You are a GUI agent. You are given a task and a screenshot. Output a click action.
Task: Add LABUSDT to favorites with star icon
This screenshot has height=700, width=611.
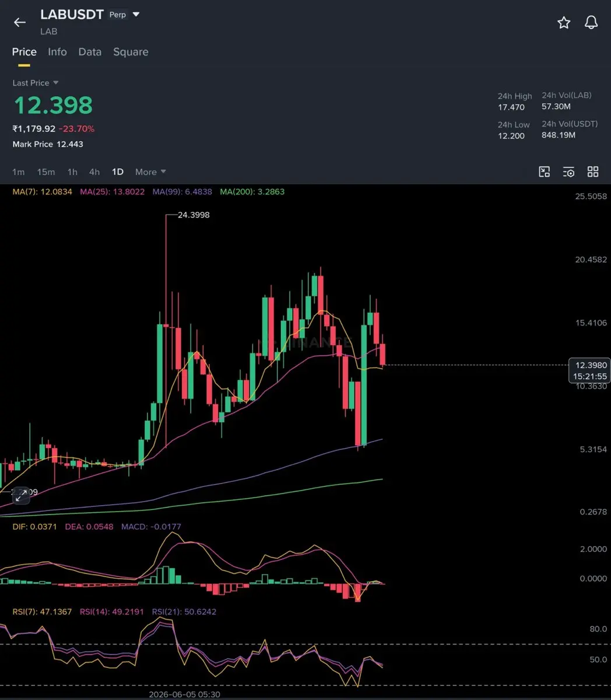pyautogui.click(x=564, y=23)
